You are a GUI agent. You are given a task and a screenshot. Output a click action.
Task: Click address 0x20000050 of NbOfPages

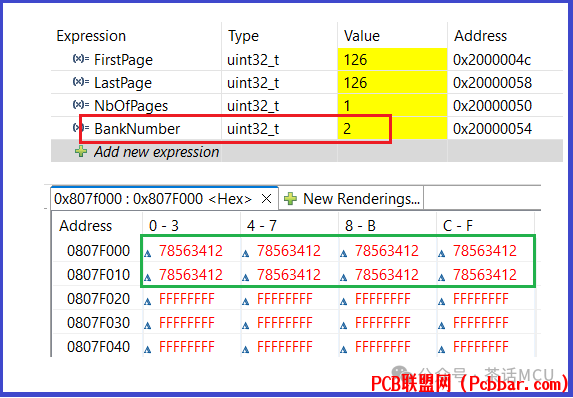[492, 106]
